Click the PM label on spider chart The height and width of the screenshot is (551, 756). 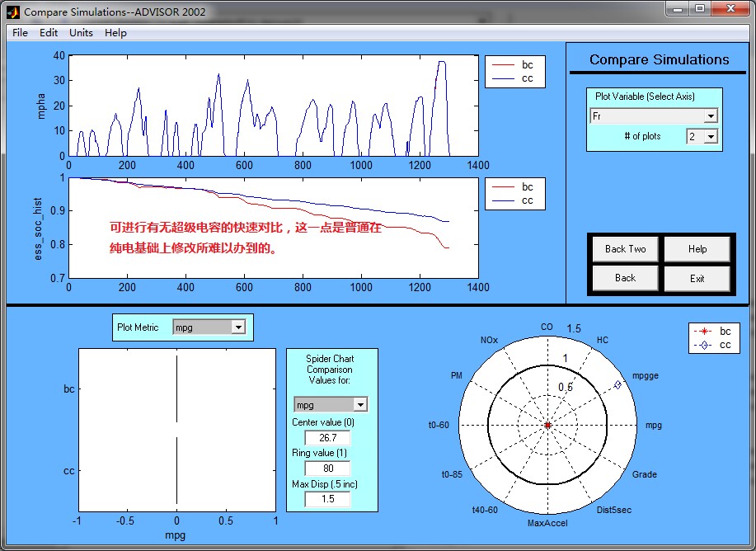click(457, 375)
